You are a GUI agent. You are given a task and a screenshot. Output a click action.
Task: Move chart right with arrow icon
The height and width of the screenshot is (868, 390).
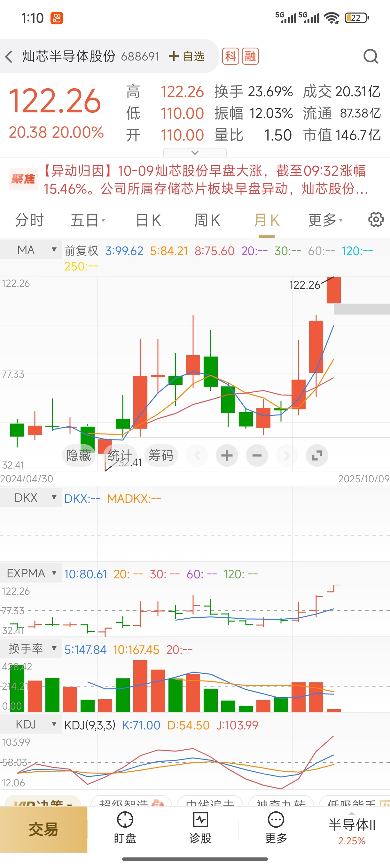(287, 455)
